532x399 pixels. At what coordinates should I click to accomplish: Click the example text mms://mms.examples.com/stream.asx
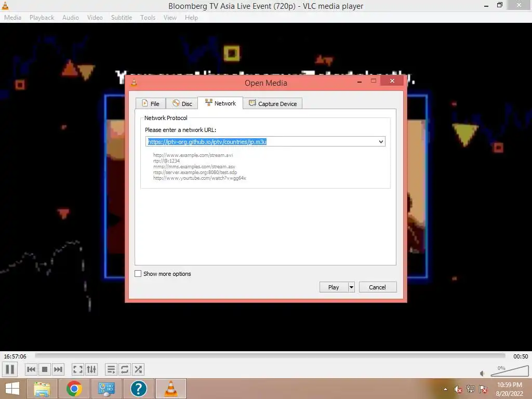click(x=194, y=167)
